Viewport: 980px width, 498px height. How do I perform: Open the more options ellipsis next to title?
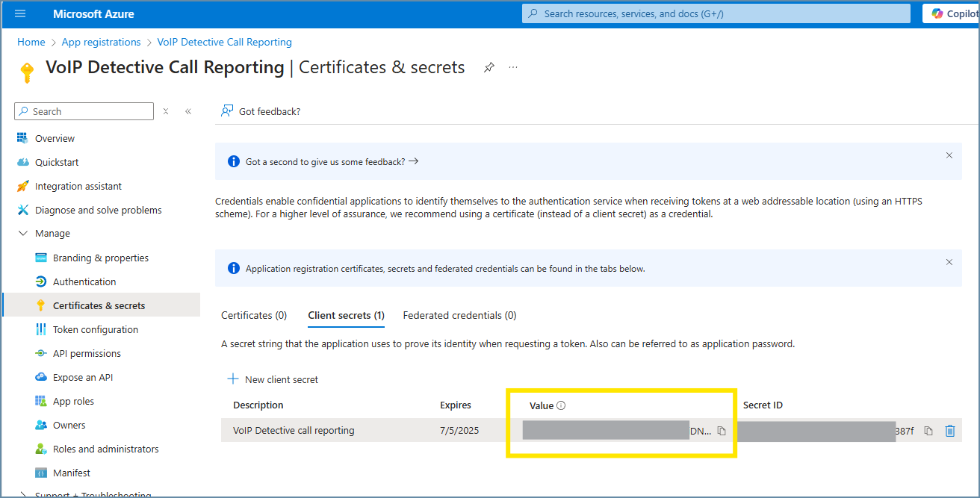coord(513,67)
